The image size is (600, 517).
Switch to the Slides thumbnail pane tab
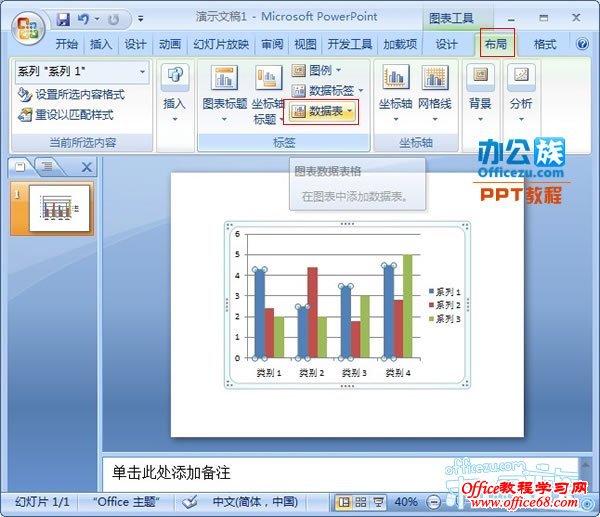coord(20,166)
